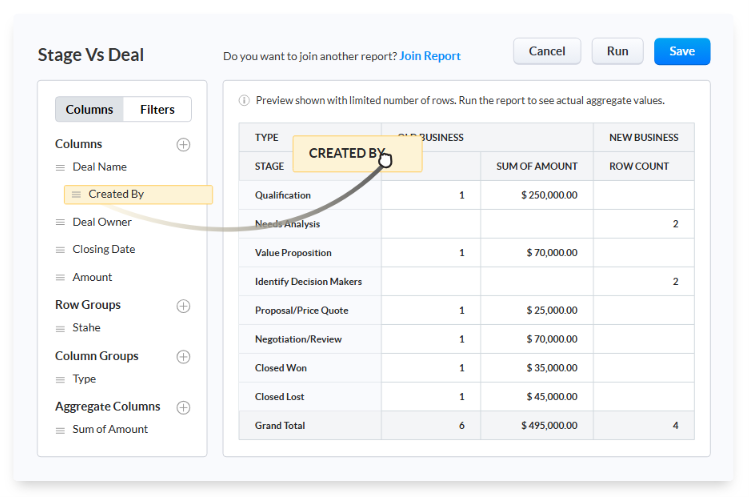Switch to the Columns tab

89,109
